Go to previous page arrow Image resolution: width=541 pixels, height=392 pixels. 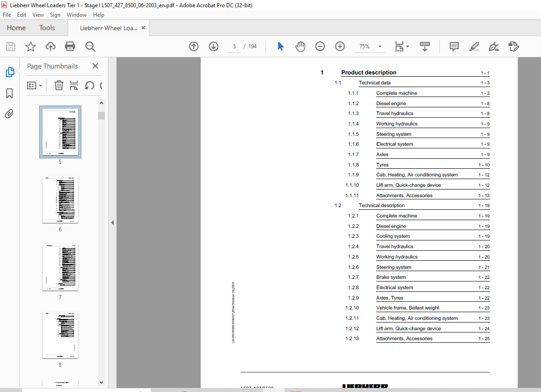pyautogui.click(x=194, y=46)
